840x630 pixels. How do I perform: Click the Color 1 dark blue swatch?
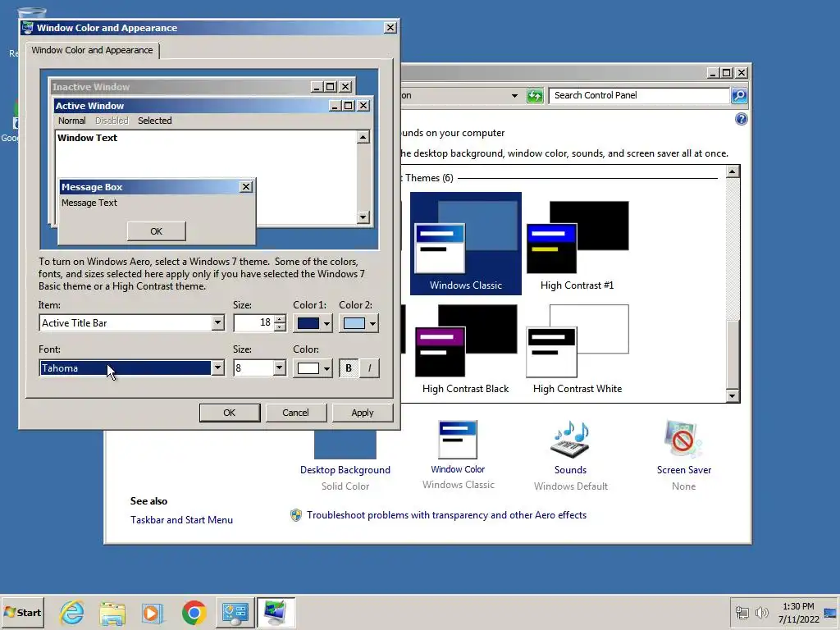(308, 323)
